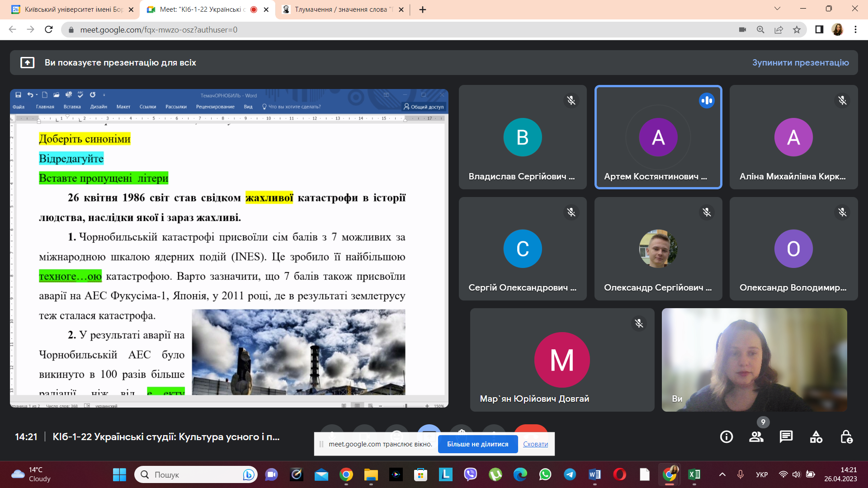868x488 pixels.
Task: Click the Chrome bookmark star icon
Action: [797, 30]
